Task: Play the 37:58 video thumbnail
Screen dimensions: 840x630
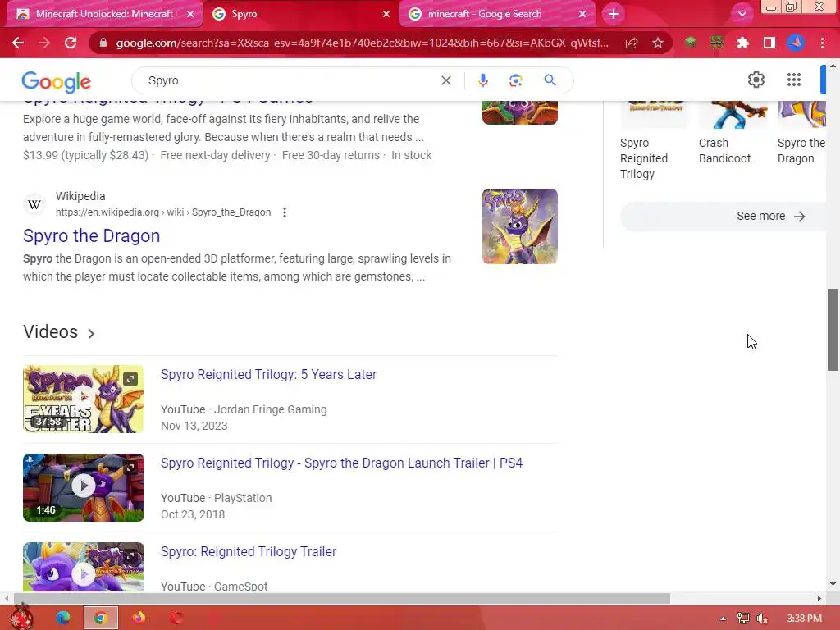Action: pos(84,399)
